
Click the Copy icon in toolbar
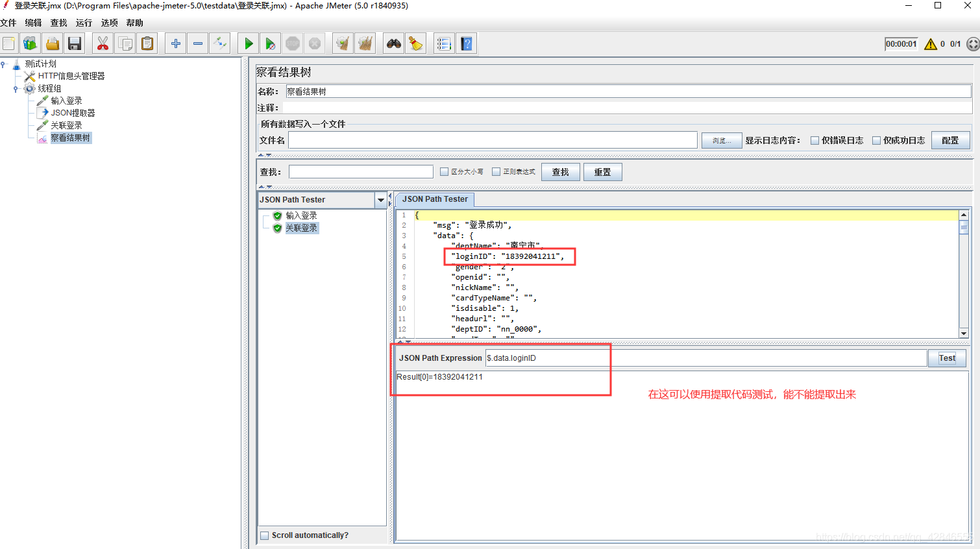pyautogui.click(x=126, y=43)
